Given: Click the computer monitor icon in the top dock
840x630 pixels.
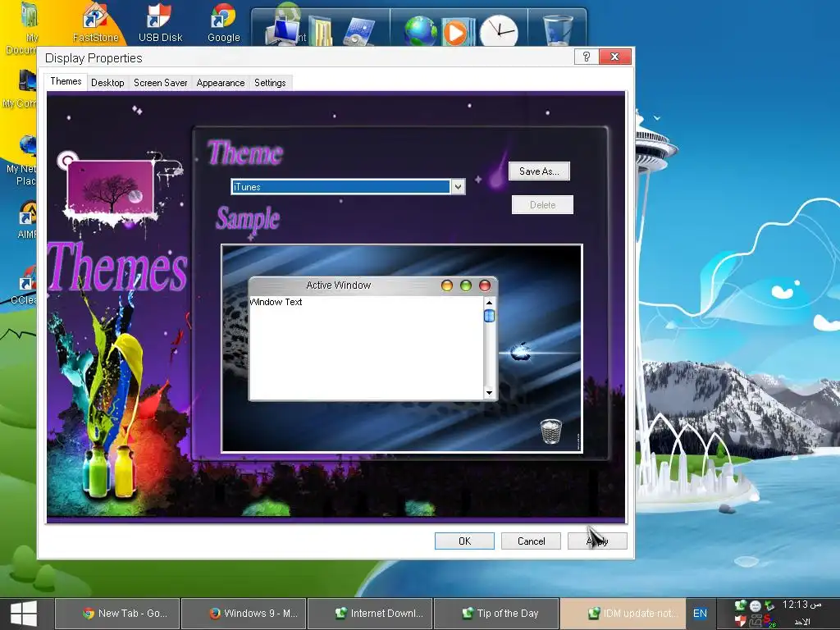Looking at the screenshot, I should pos(282,30).
